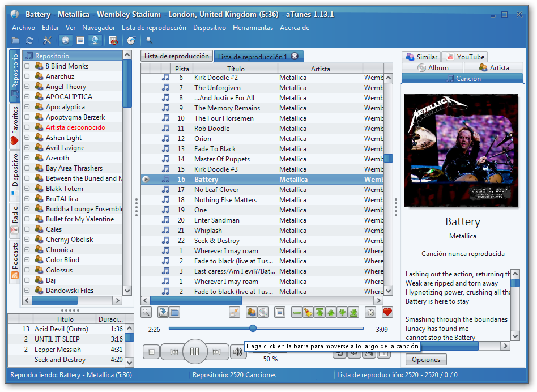Pause the currently playing song
Image resolution: width=537 pixels, height=392 pixels.
coord(194,352)
